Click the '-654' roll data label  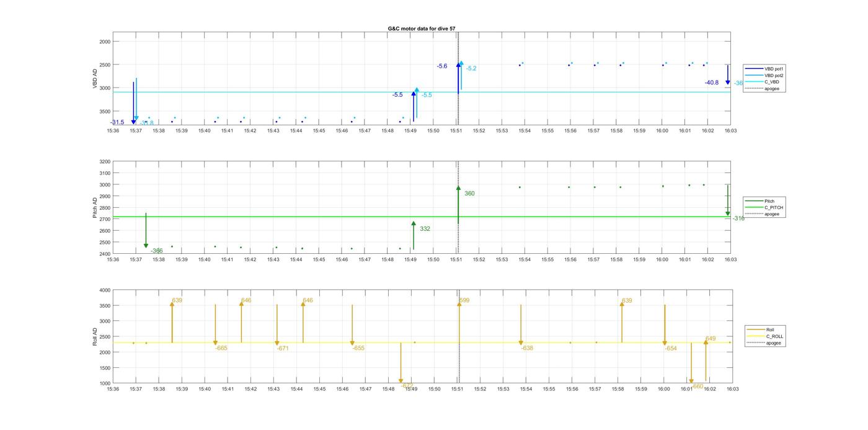[671, 349]
